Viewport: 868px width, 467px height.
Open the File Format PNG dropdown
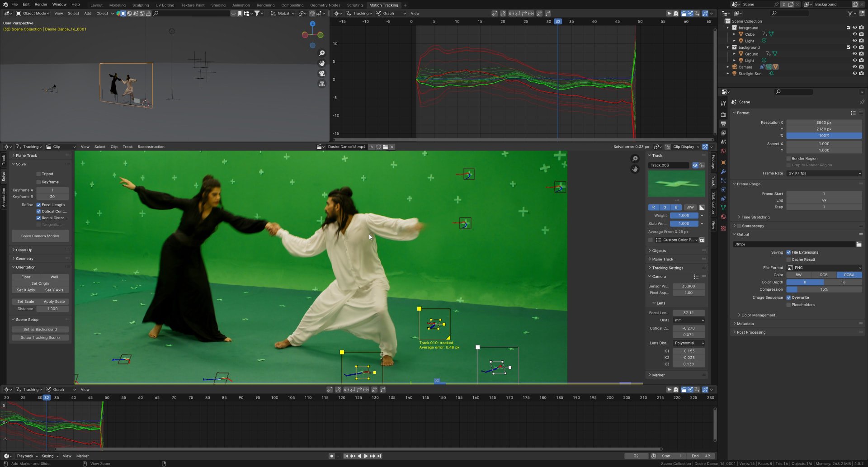pos(824,268)
